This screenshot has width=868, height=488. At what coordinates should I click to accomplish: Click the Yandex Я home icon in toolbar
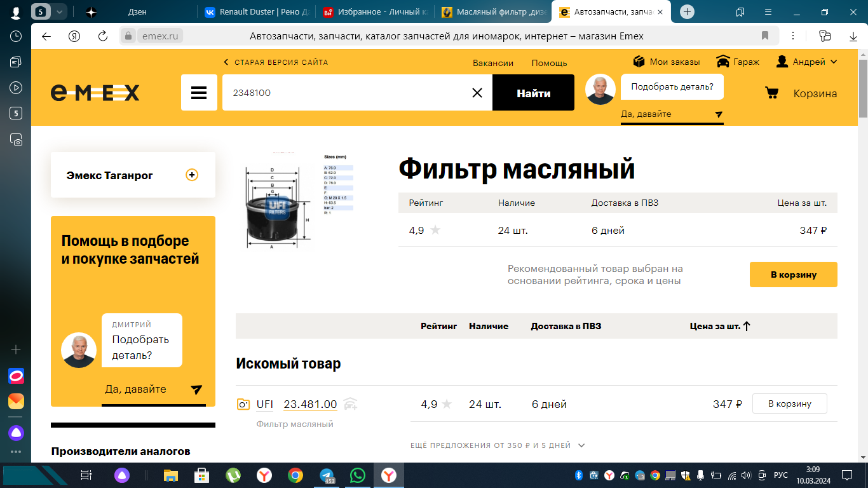click(x=74, y=36)
